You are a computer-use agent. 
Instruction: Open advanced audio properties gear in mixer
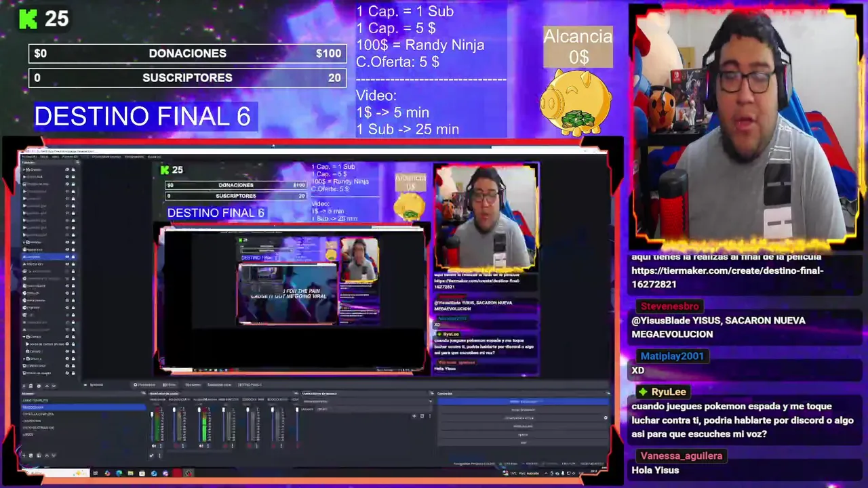click(x=152, y=455)
